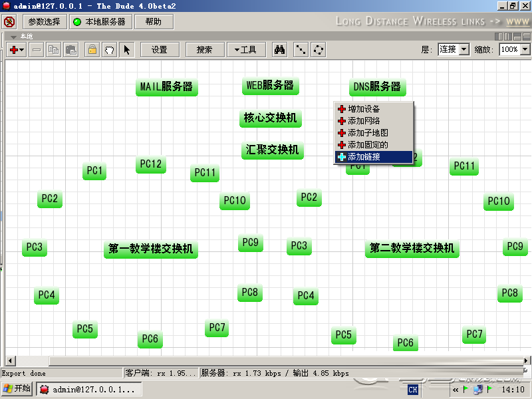Open the 工具 tools dropdown
532x399 pixels.
point(246,50)
